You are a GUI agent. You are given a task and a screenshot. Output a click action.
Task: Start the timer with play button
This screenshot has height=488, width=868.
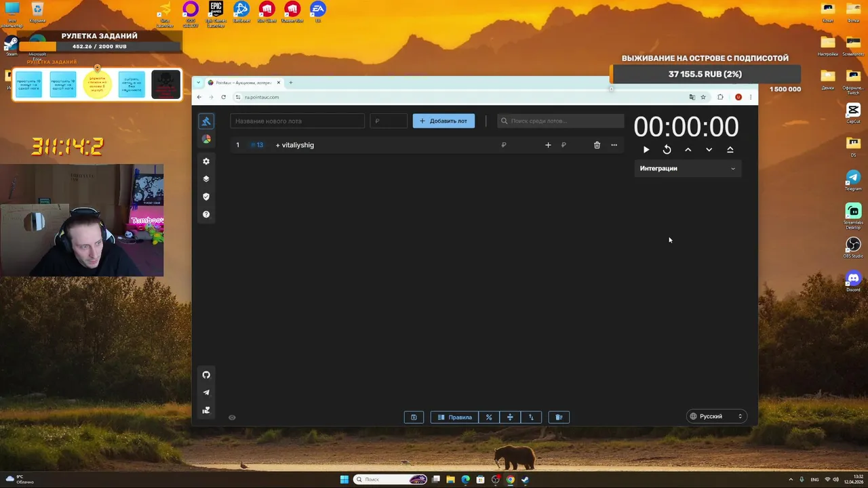(646, 150)
